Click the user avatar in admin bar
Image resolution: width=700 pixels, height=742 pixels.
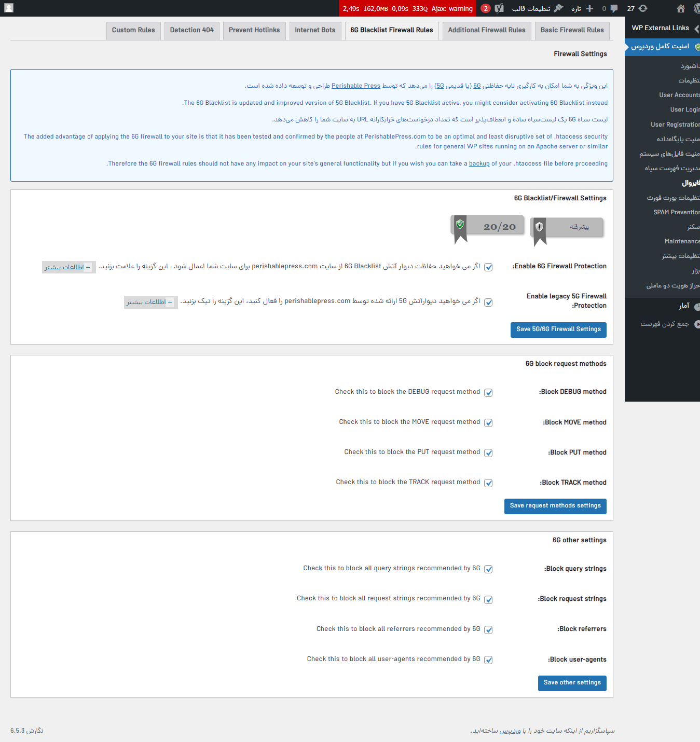tap(9, 8)
